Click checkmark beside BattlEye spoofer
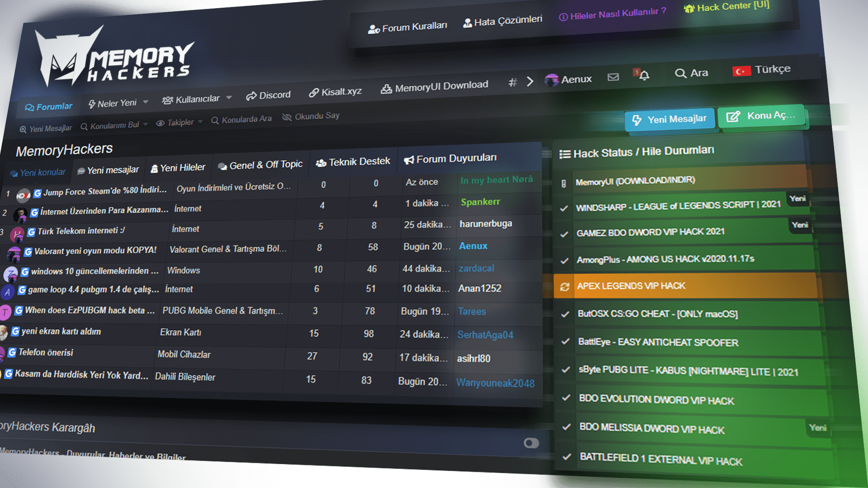 (x=565, y=341)
